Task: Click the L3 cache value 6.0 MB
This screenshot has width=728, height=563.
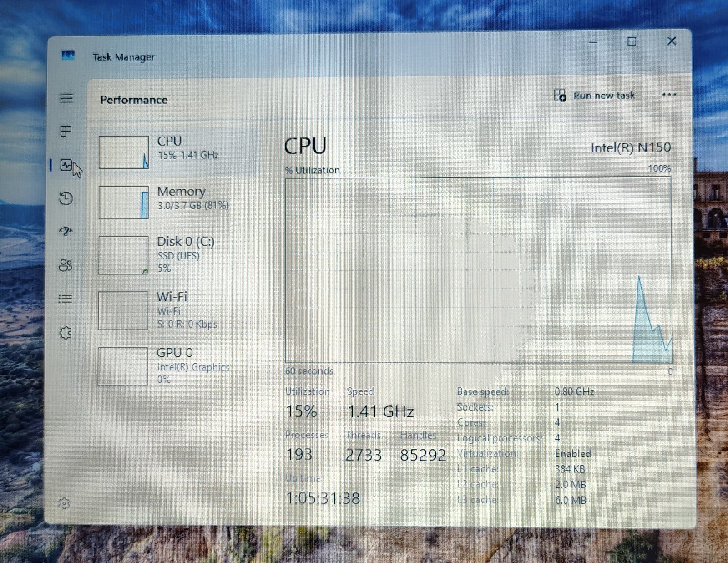Action: coord(570,500)
